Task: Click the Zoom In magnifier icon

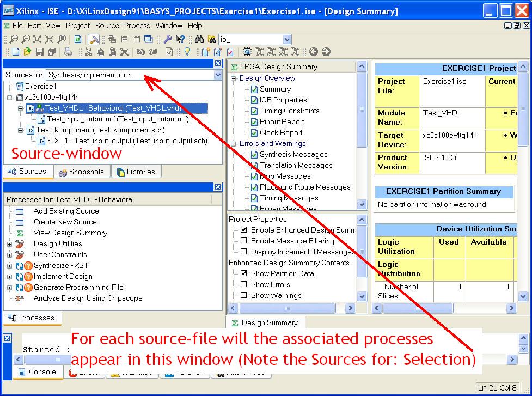Action: [14, 39]
